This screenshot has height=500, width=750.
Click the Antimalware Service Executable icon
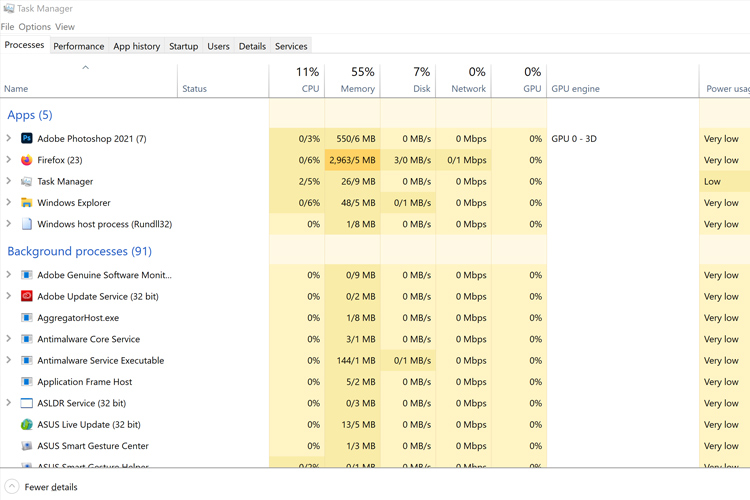(x=27, y=360)
